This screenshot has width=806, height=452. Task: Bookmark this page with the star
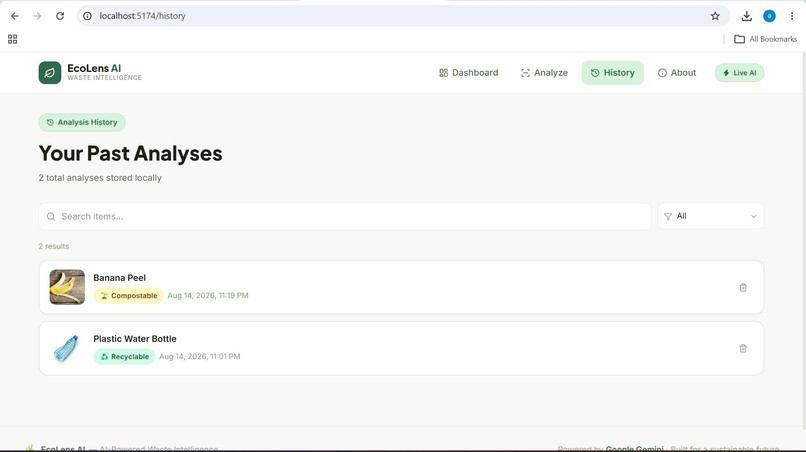click(x=715, y=16)
